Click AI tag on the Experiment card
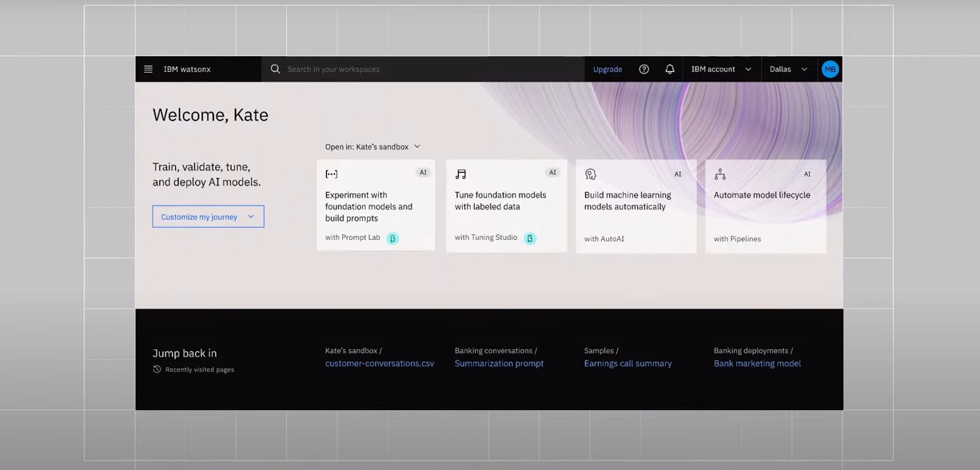This screenshot has height=470, width=980. pyautogui.click(x=423, y=173)
